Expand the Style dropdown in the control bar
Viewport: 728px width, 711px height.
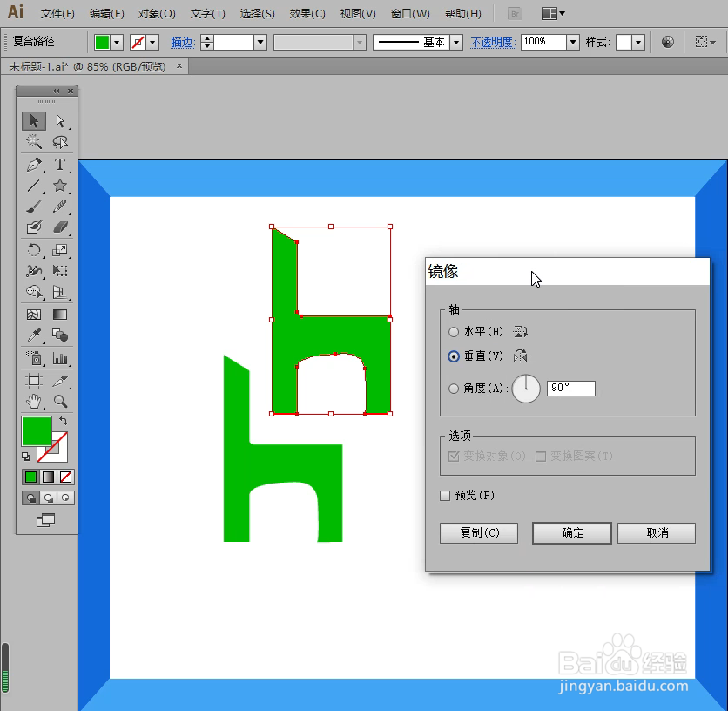coord(638,41)
